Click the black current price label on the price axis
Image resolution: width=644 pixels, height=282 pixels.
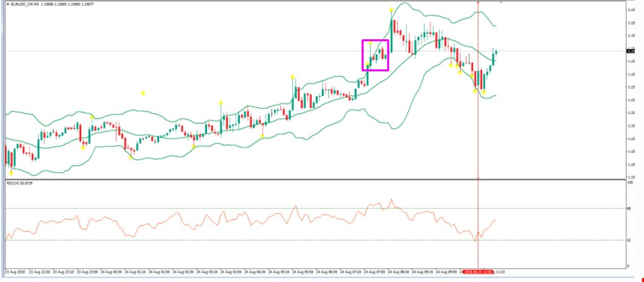pos(631,50)
